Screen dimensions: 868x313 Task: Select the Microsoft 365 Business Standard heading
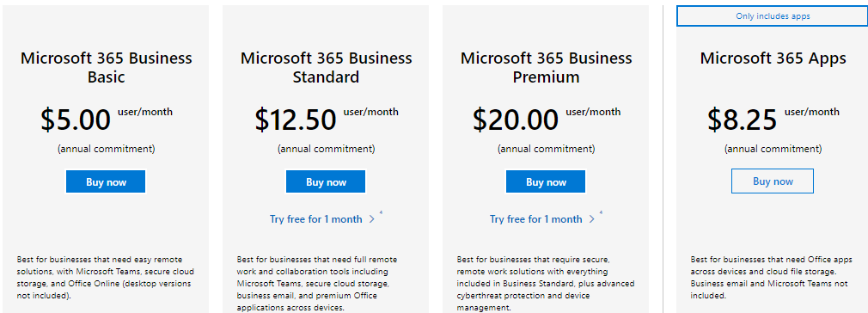click(326, 67)
